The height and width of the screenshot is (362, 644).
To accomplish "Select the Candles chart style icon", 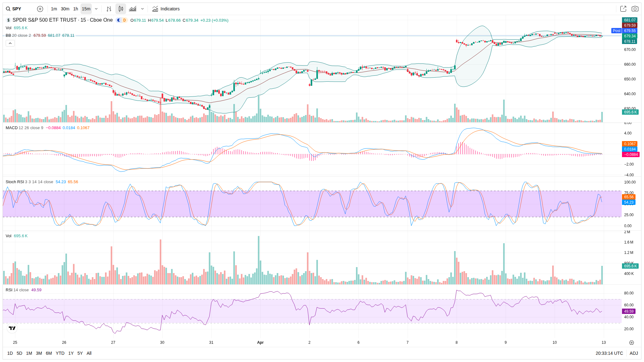I will tap(121, 9).
